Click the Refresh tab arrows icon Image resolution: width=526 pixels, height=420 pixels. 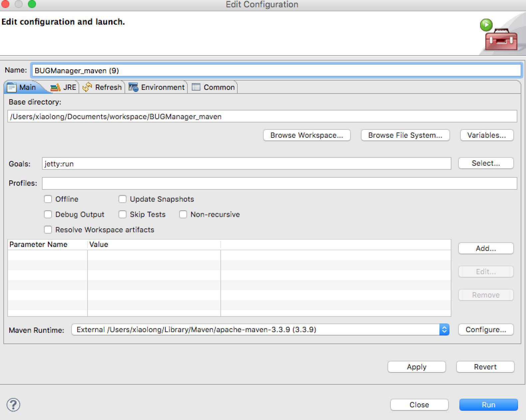coord(87,87)
